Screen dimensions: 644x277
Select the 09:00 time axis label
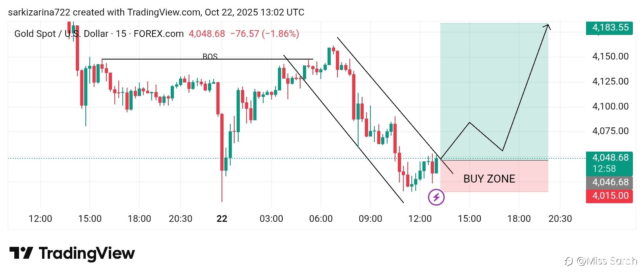[370, 219]
